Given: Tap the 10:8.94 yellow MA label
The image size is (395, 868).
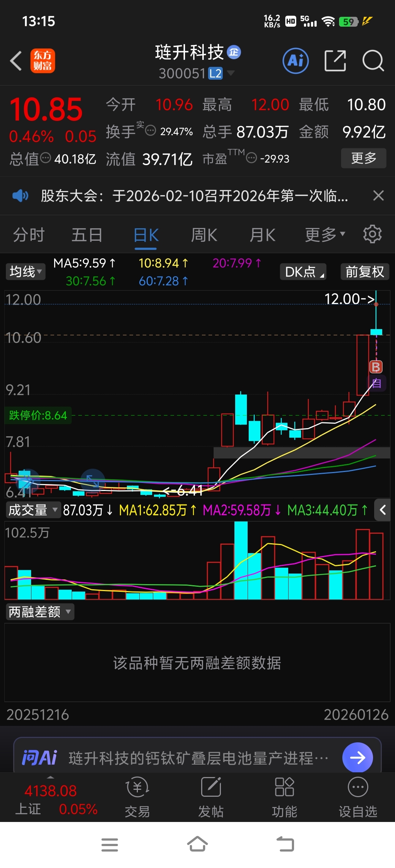Looking at the screenshot, I should (163, 263).
